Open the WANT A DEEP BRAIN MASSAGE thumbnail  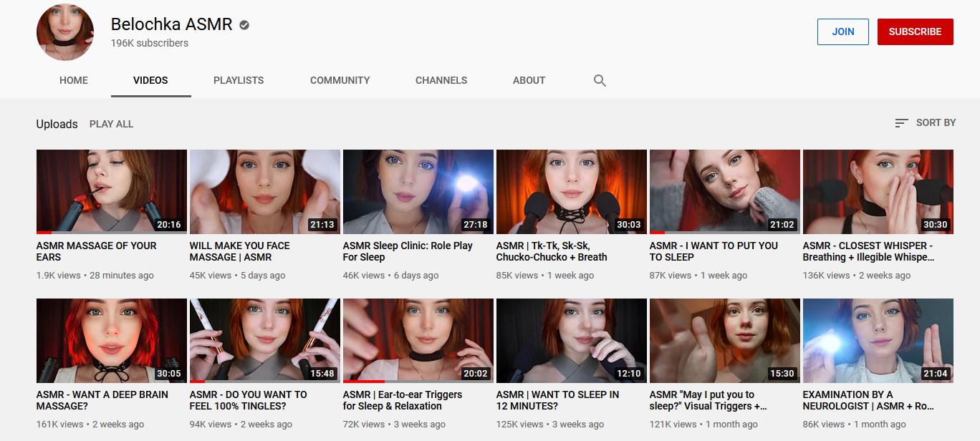click(x=112, y=341)
